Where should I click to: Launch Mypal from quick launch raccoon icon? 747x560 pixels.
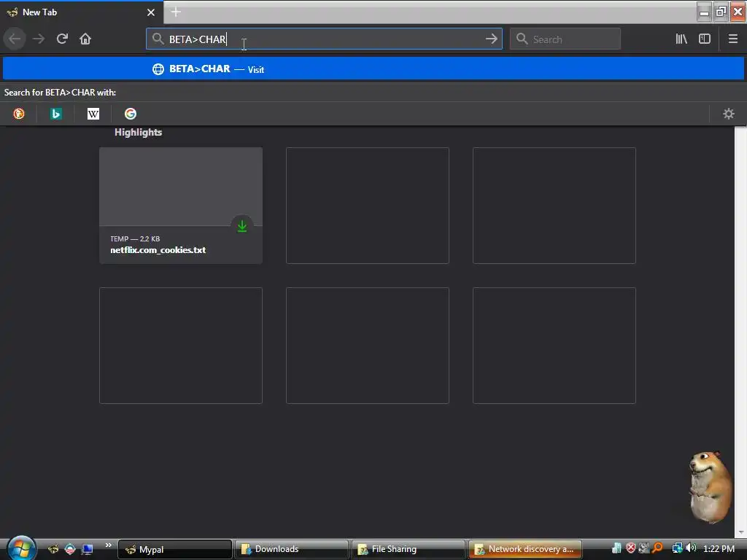tap(53, 549)
